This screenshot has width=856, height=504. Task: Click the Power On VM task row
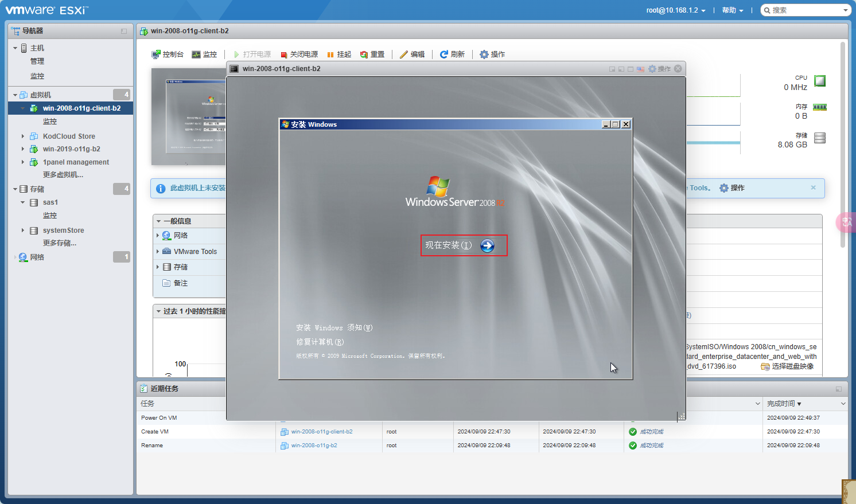point(492,418)
